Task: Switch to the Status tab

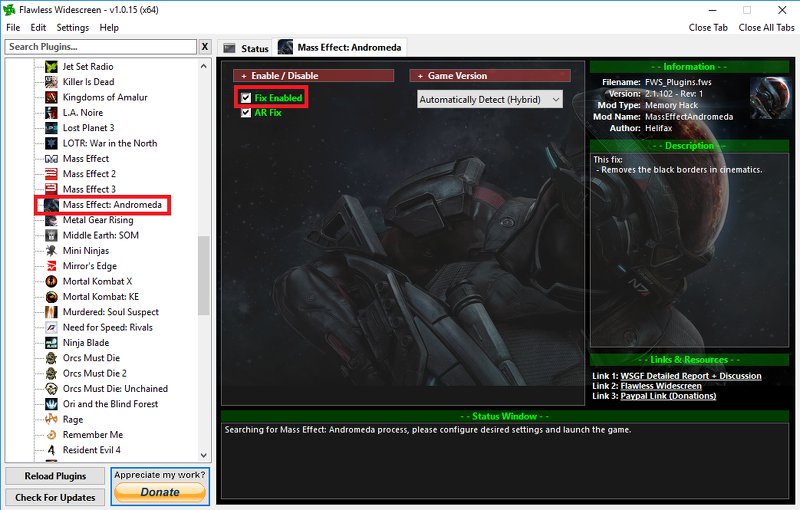Action: [x=246, y=48]
